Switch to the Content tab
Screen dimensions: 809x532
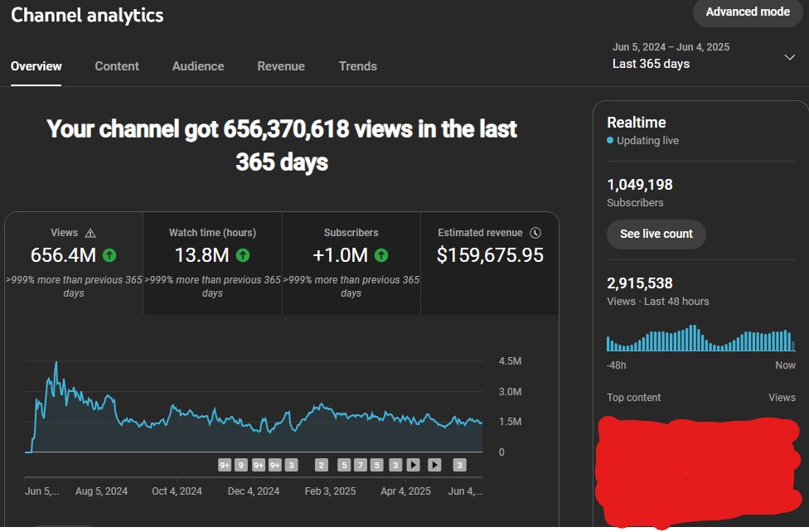[x=117, y=66]
